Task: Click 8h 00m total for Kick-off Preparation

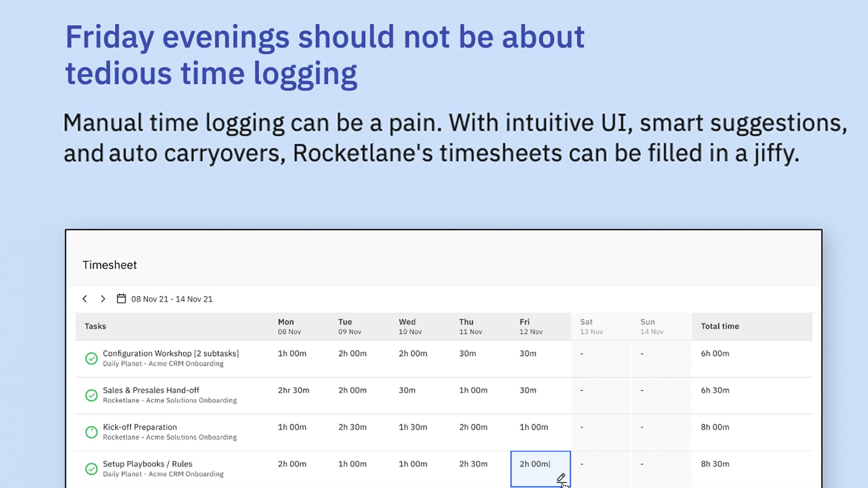Action: pyautogui.click(x=715, y=427)
